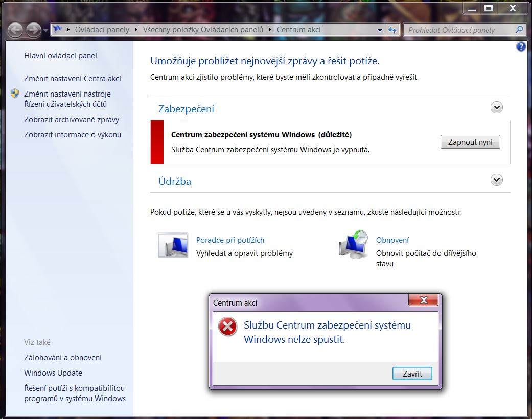Viewport: 532px width, 419px height.
Task: Click the Back navigation arrow button
Action: 15,30
